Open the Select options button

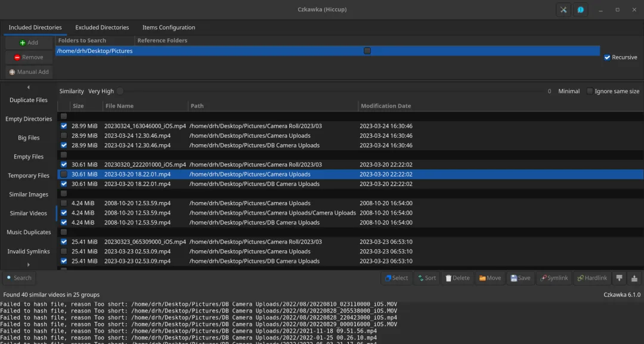pyautogui.click(x=397, y=278)
